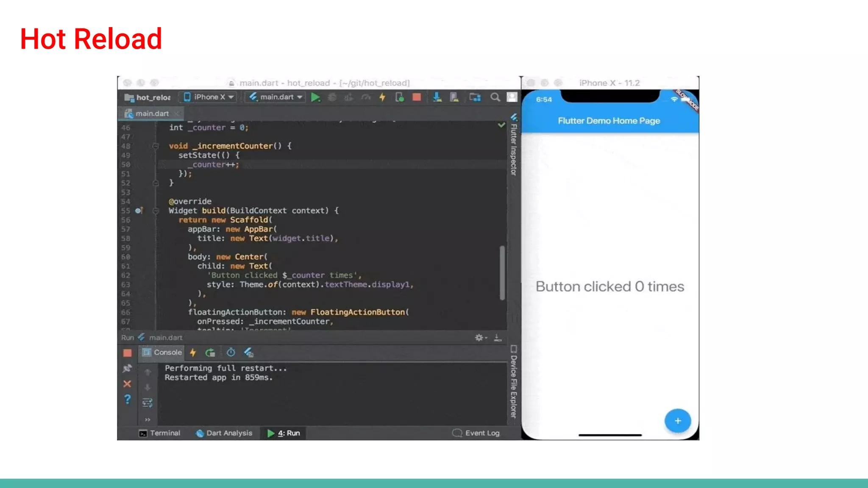This screenshot has width=868, height=488.
Task: Toggle the pin tab icon in Run panel
Action: tap(127, 368)
